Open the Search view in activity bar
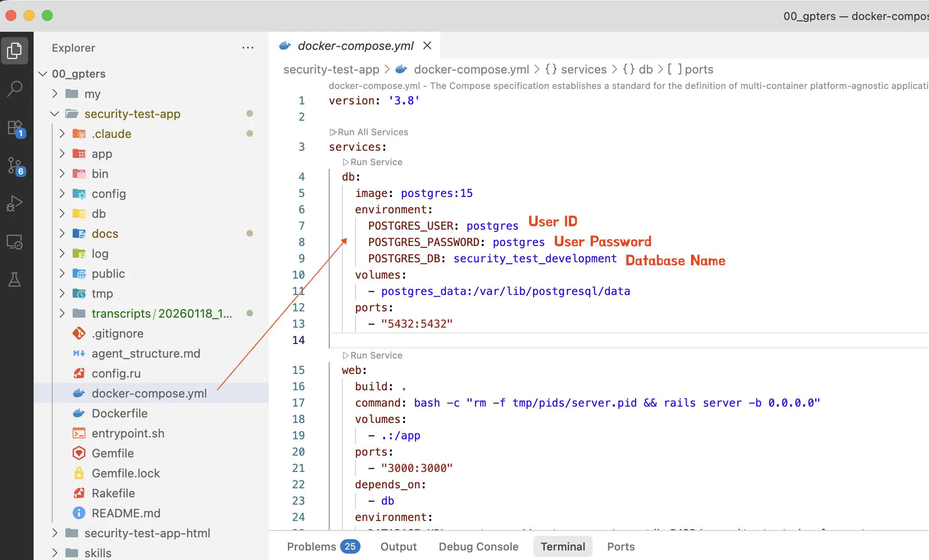The image size is (929, 560). pyautogui.click(x=15, y=88)
